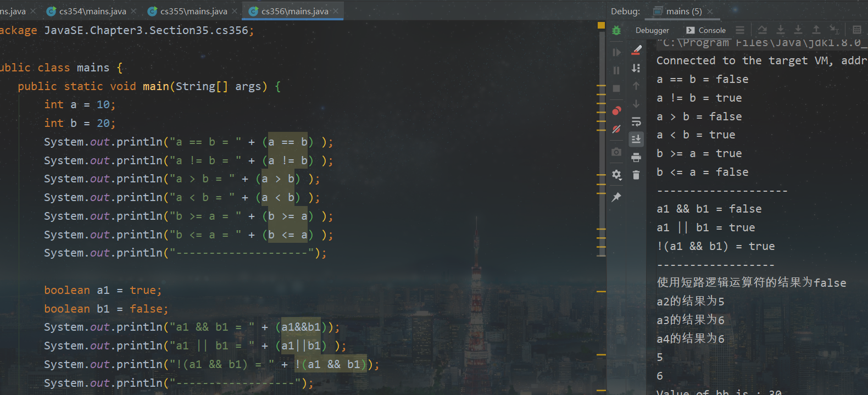Print the console output with the printer icon
Viewport: 868px width, 395px height.
[x=636, y=158]
